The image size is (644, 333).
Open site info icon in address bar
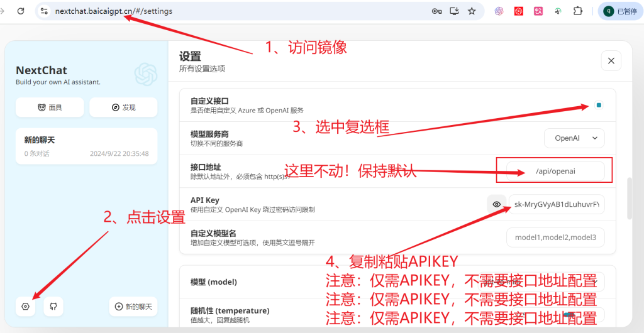coord(45,11)
